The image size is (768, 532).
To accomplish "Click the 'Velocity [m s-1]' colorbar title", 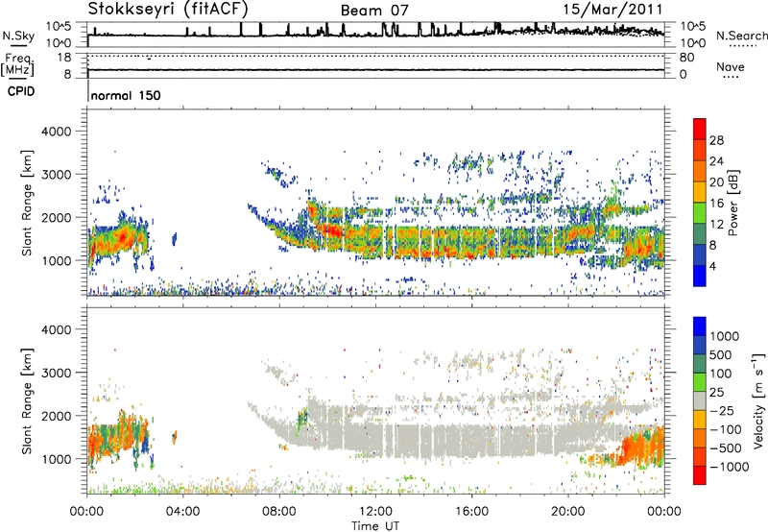I will coord(758,400).
